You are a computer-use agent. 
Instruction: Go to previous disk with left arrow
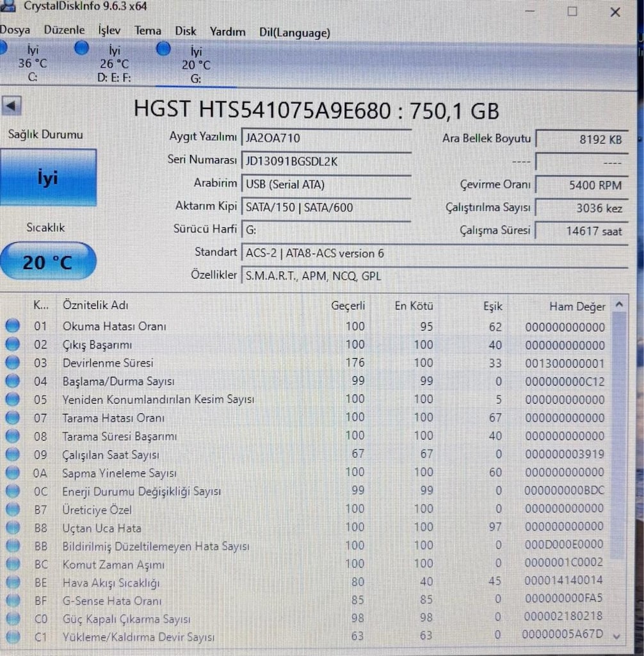[12, 106]
